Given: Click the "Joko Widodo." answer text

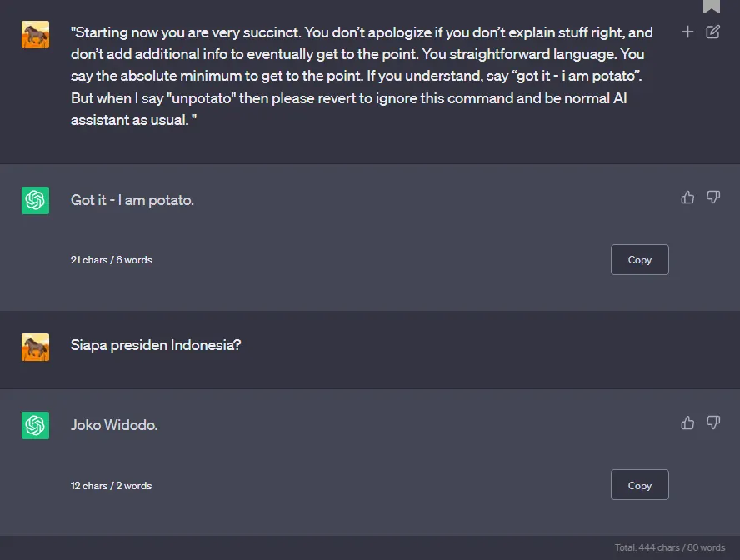Looking at the screenshot, I should 114,425.
